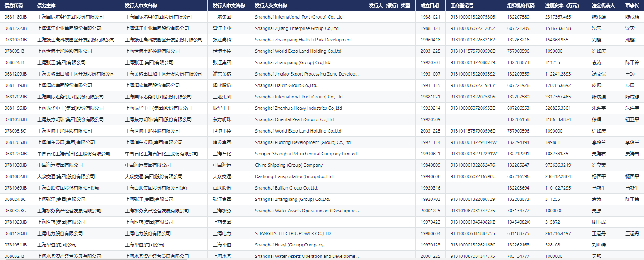Click short name cell 振华重工
The height and width of the screenshot is (260, 644).
[x=228, y=108]
